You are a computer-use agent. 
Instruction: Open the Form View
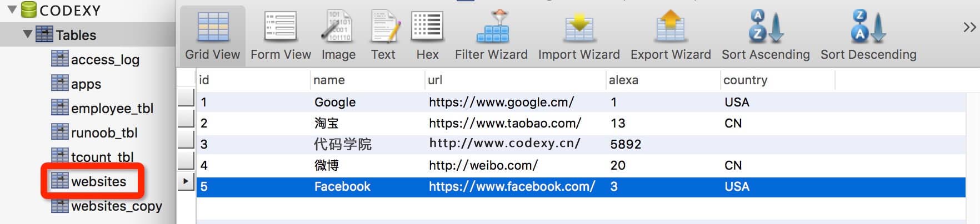[281, 35]
